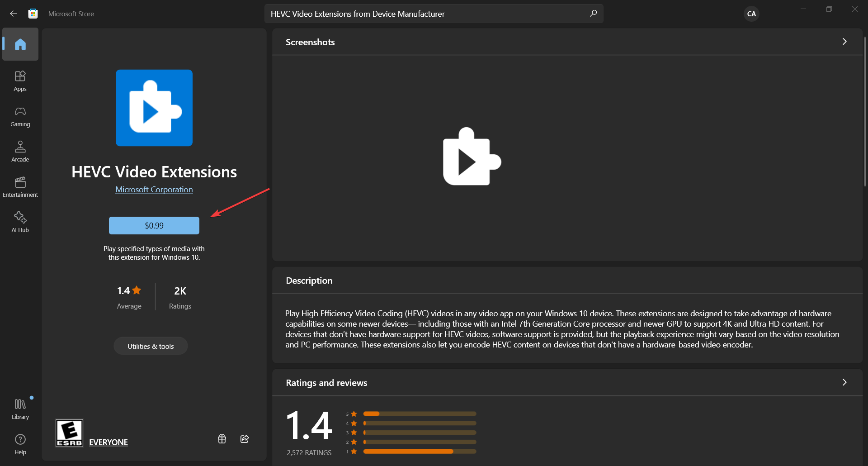Click the Microsoft Store logo icon

pos(33,14)
